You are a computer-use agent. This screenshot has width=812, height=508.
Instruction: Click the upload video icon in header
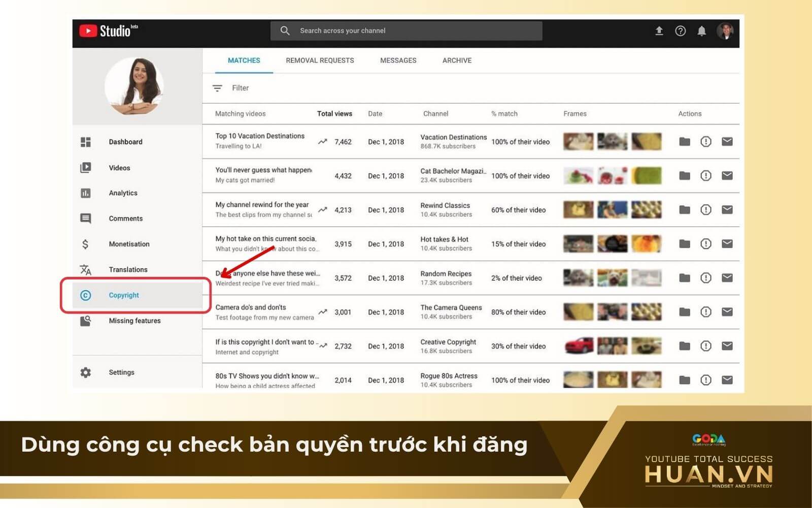pos(659,31)
